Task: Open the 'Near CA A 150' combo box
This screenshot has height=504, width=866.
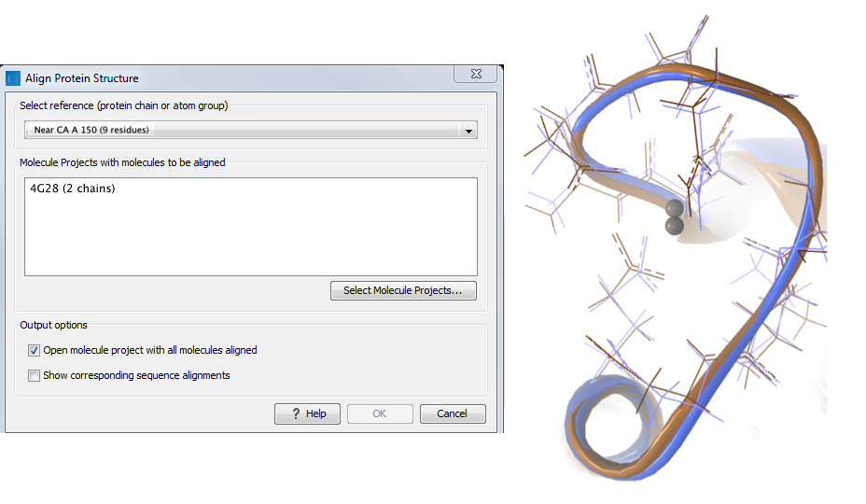Action: (243, 131)
